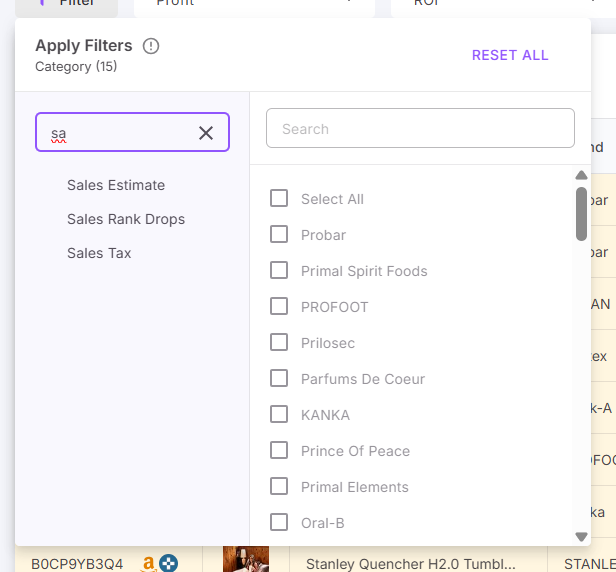Choose the Sales Estimate filter
Screen dimensions: 616x572
click(x=116, y=185)
